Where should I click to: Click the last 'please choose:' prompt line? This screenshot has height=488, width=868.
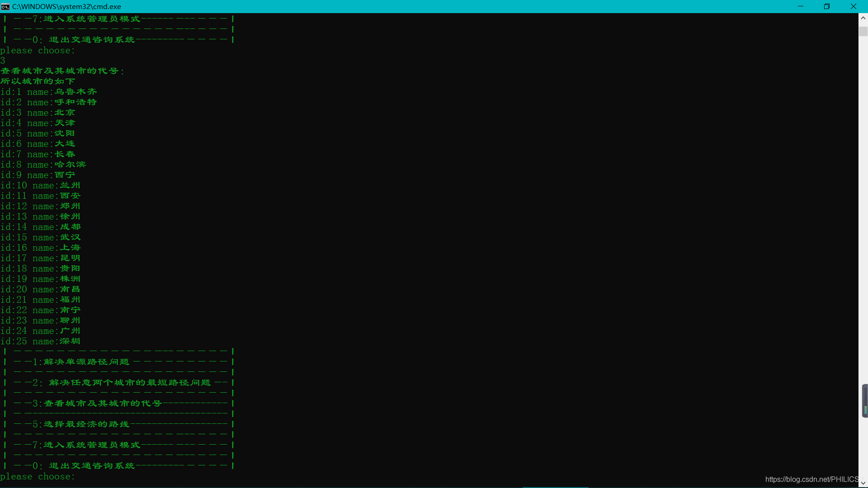(38, 477)
